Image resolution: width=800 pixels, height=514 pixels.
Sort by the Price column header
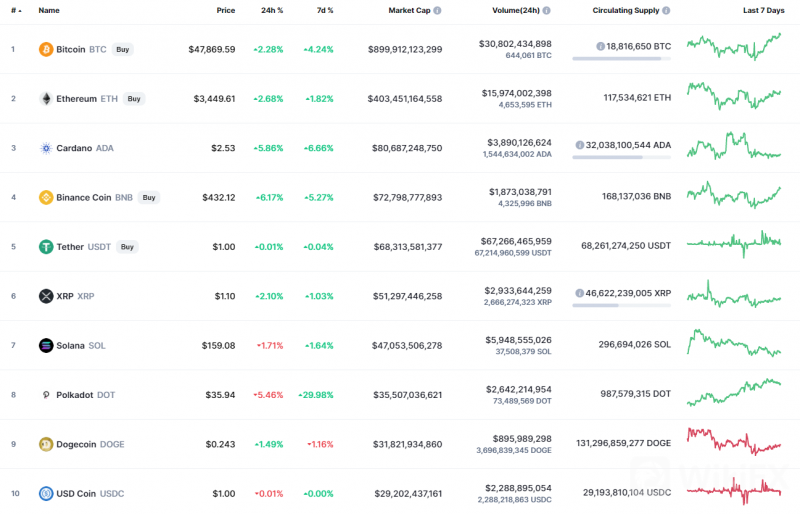pyautogui.click(x=225, y=10)
